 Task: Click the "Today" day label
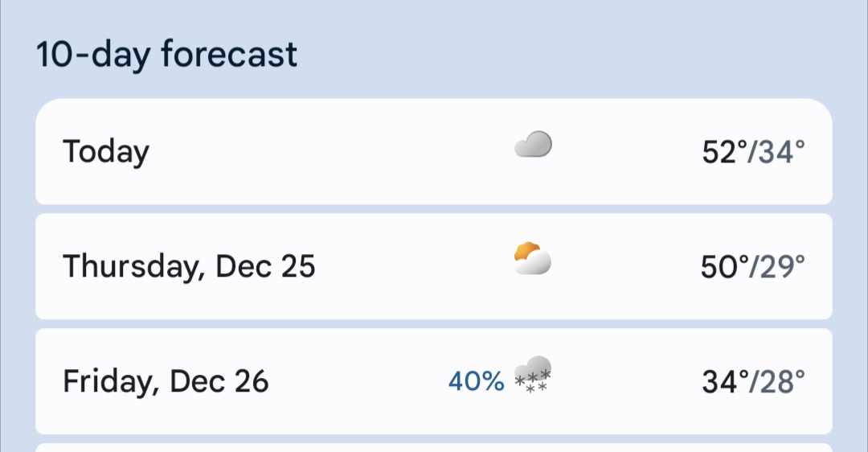[x=106, y=152]
